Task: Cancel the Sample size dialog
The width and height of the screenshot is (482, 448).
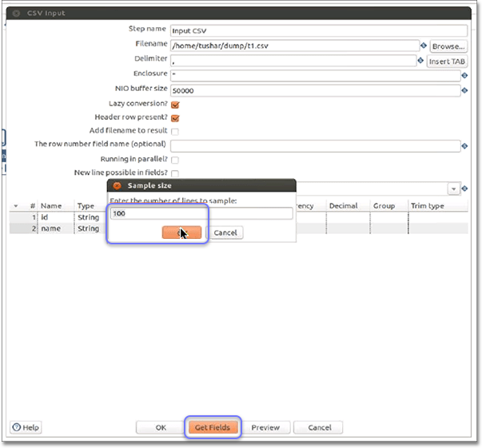Action: tap(225, 232)
